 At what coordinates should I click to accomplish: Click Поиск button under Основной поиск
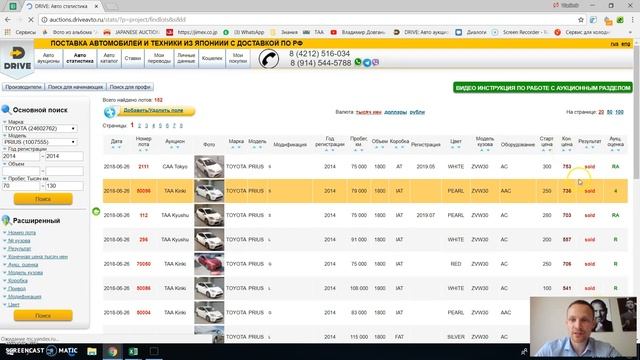point(43,199)
